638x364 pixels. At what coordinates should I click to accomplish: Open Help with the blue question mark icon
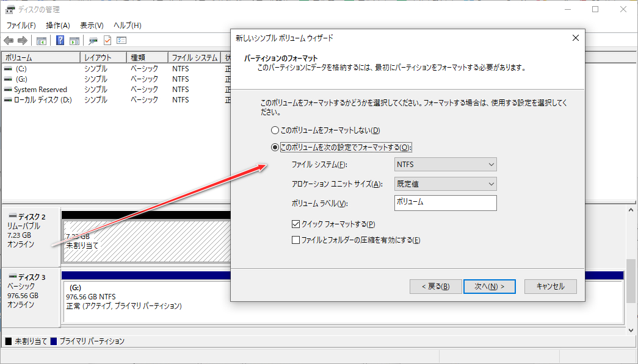pyautogui.click(x=60, y=40)
